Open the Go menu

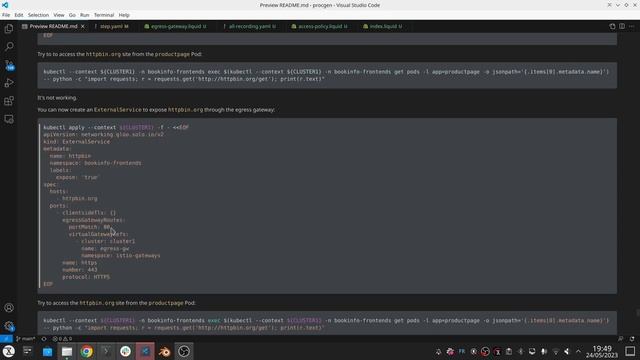point(72,15)
